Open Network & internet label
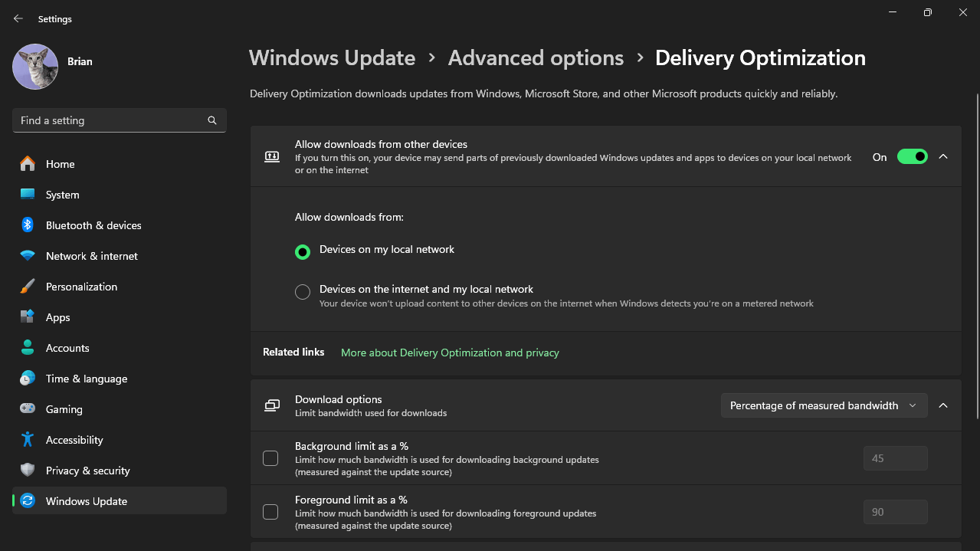Viewport: 980px width, 551px height. [x=92, y=256]
